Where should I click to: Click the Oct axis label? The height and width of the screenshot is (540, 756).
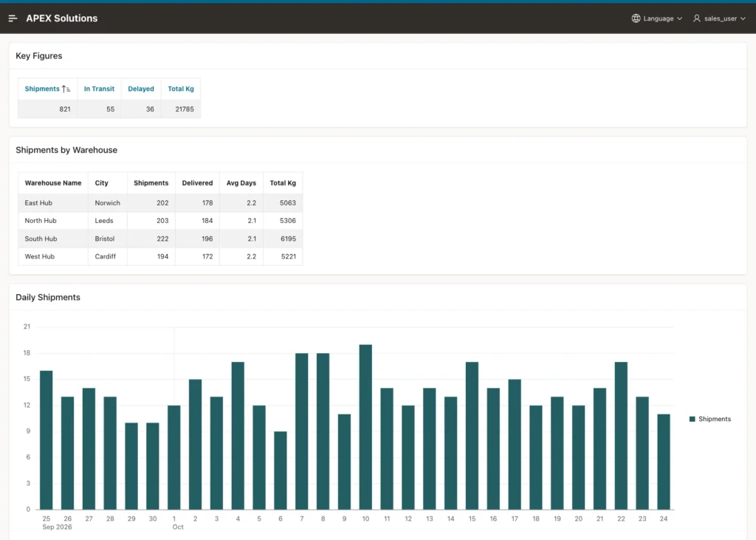tap(178, 527)
